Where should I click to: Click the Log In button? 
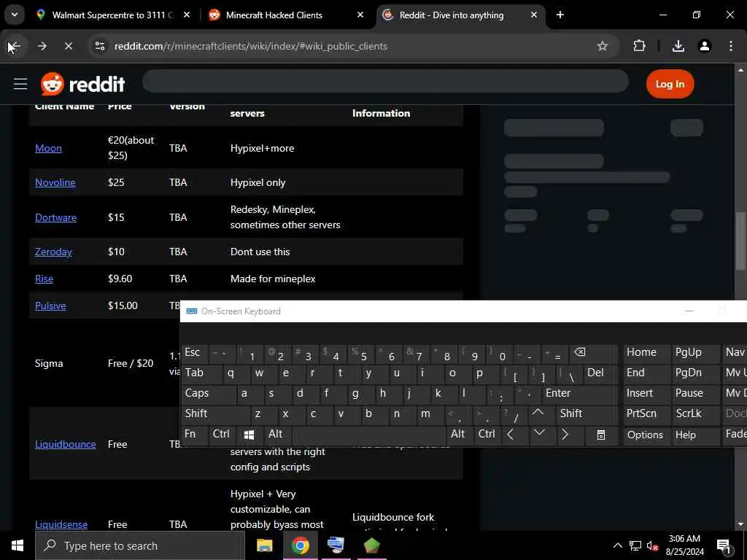(670, 85)
